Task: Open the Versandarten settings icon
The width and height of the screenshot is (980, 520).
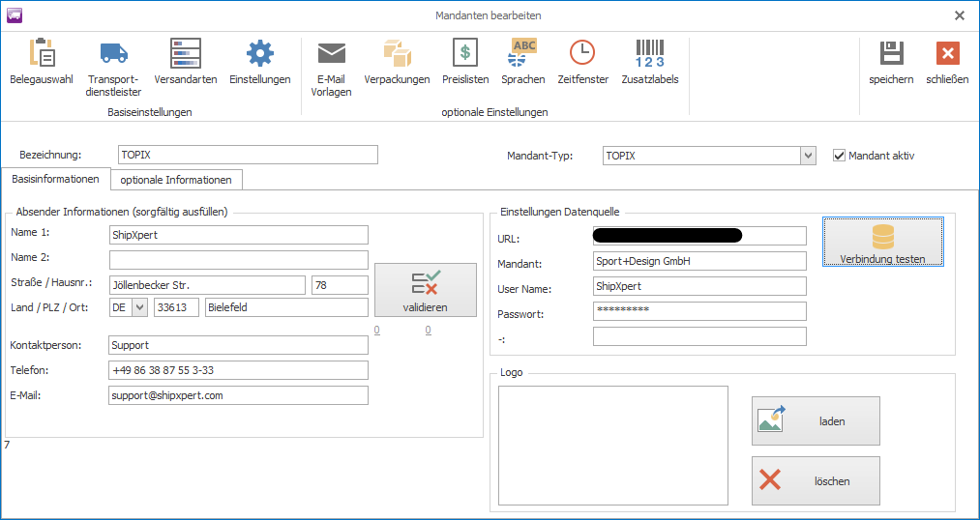Action: 186,53
